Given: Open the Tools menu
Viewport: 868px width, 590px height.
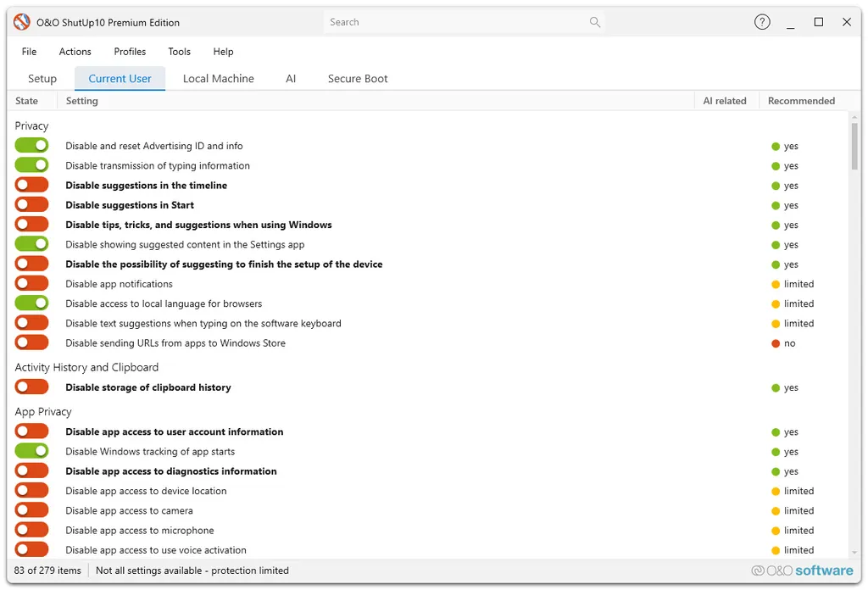Looking at the screenshot, I should point(180,52).
